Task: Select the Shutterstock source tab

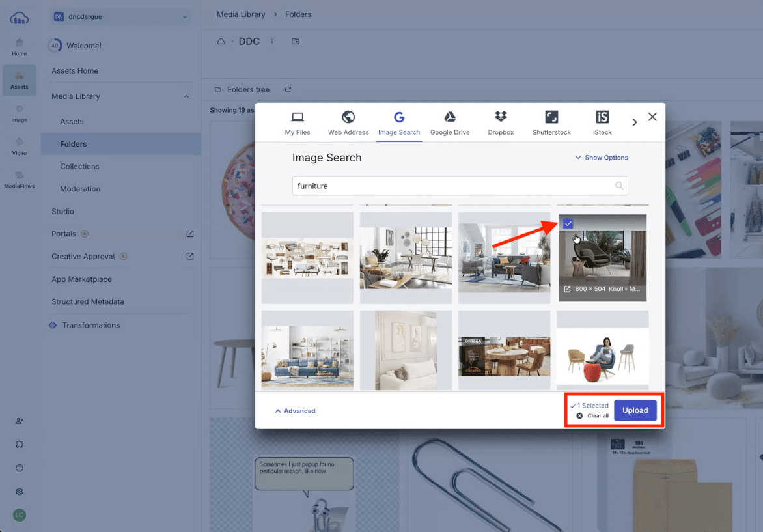Action: pyautogui.click(x=551, y=123)
